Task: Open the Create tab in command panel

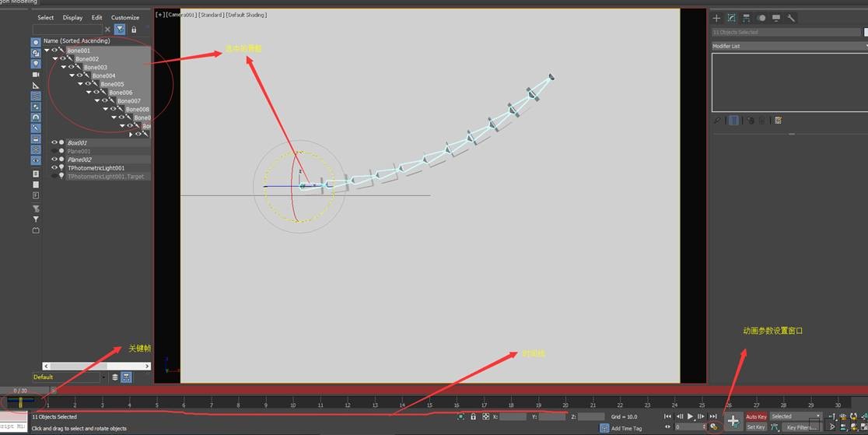Action: pyautogui.click(x=716, y=18)
